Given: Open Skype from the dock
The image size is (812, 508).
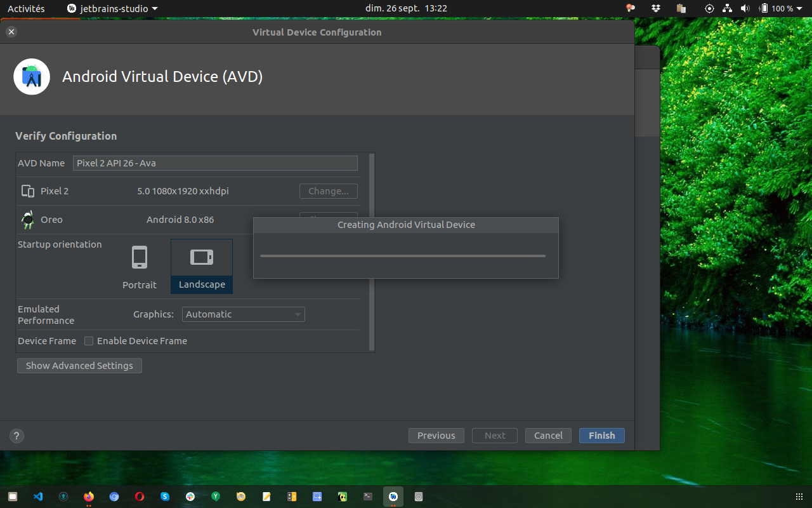Looking at the screenshot, I should (165, 497).
